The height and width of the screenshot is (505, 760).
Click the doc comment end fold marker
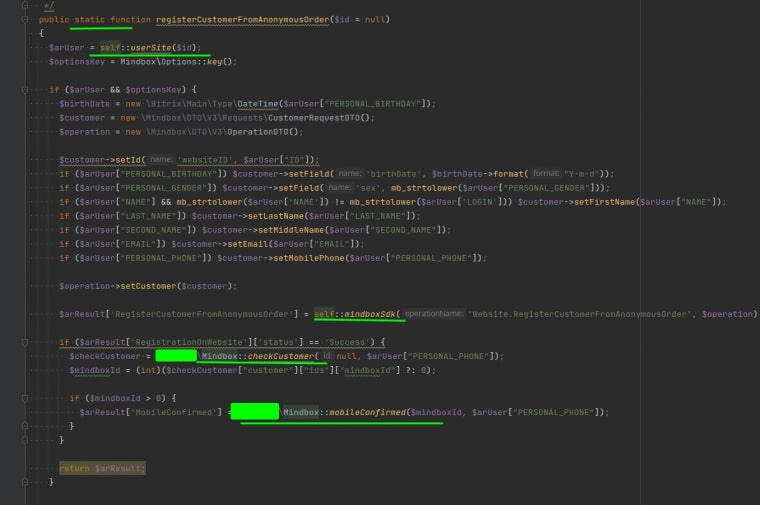[x=25, y=6]
